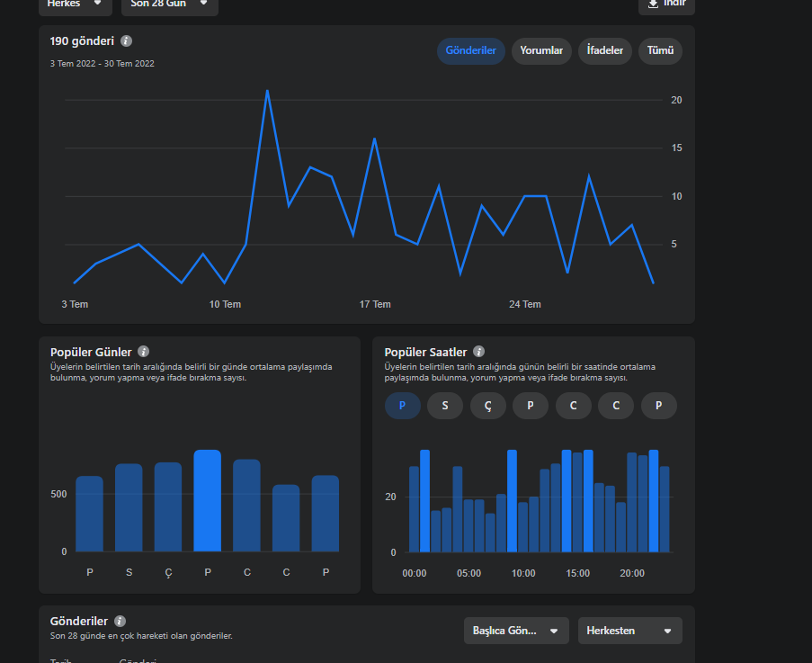Select Tümü chart filter

pyautogui.click(x=660, y=50)
